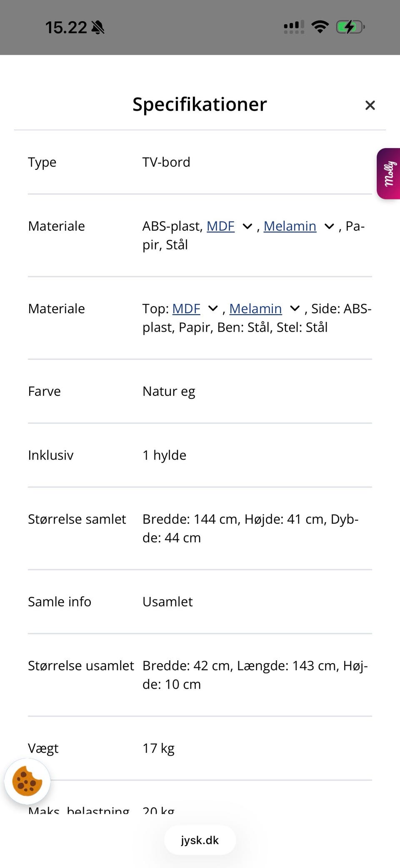Select the Natur eg color value
Image resolution: width=400 pixels, height=868 pixels.
pyautogui.click(x=168, y=391)
